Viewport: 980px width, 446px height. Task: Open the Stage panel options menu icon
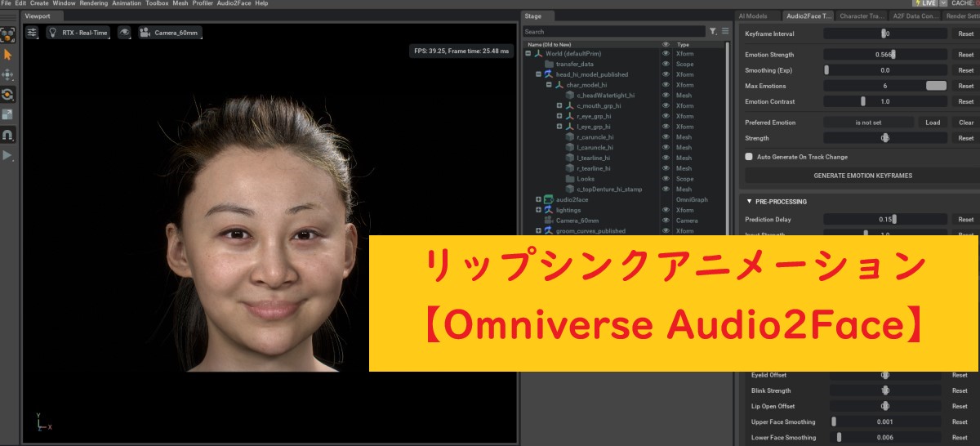tap(724, 32)
